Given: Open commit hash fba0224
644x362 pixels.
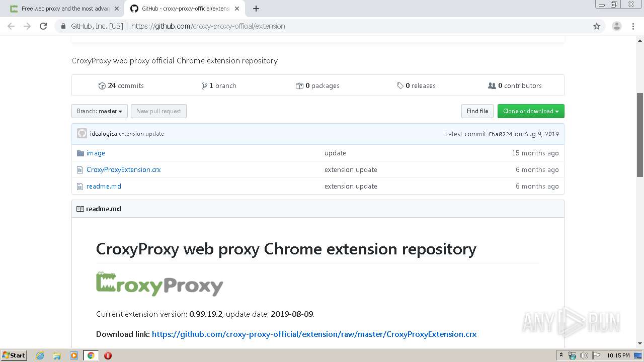Looking at the screenshot, I should pos(500,134).
